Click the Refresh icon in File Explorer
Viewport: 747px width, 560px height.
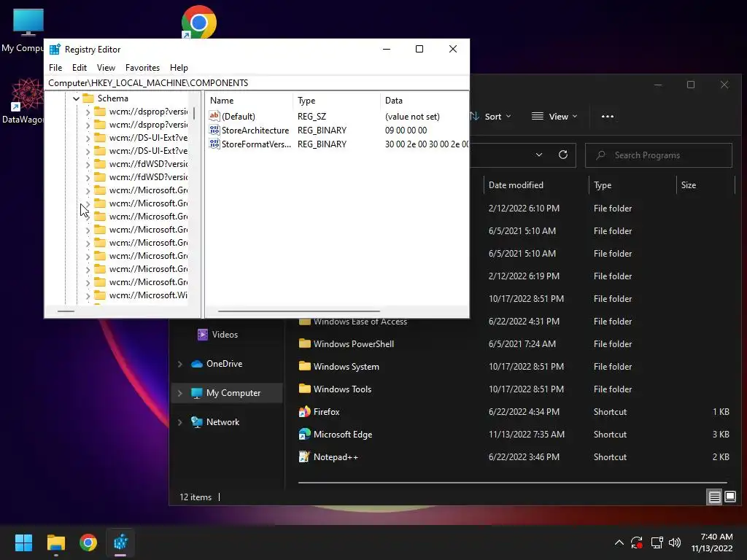click(562, 155)
